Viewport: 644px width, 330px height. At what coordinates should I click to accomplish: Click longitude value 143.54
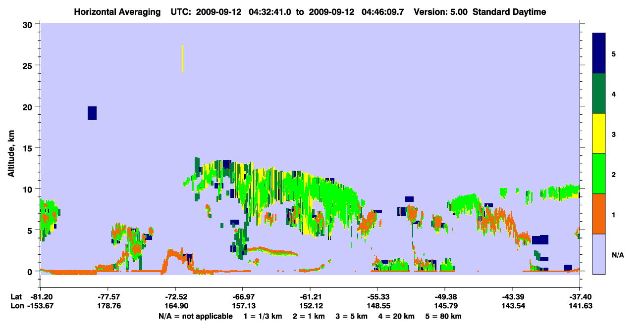512,306
